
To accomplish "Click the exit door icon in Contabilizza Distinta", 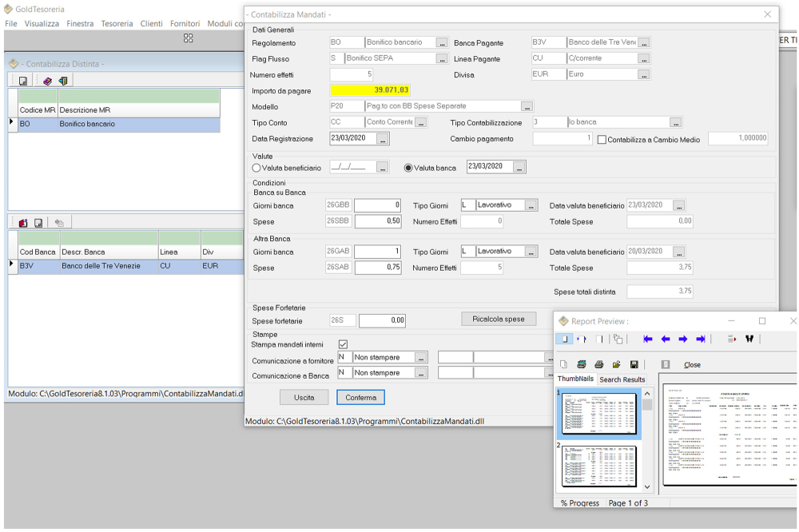I will [x=63, y=81].
